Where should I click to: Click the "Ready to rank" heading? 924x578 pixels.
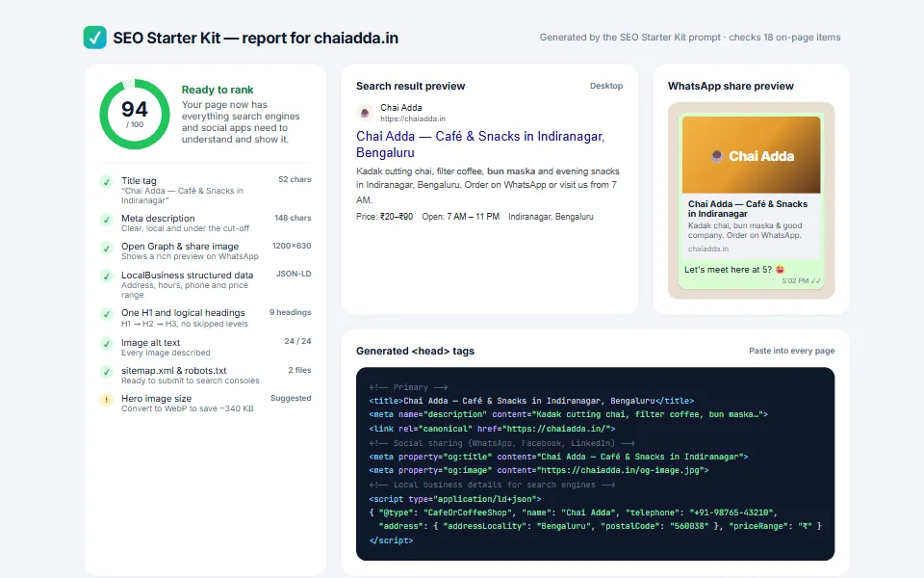click(218, 90)
